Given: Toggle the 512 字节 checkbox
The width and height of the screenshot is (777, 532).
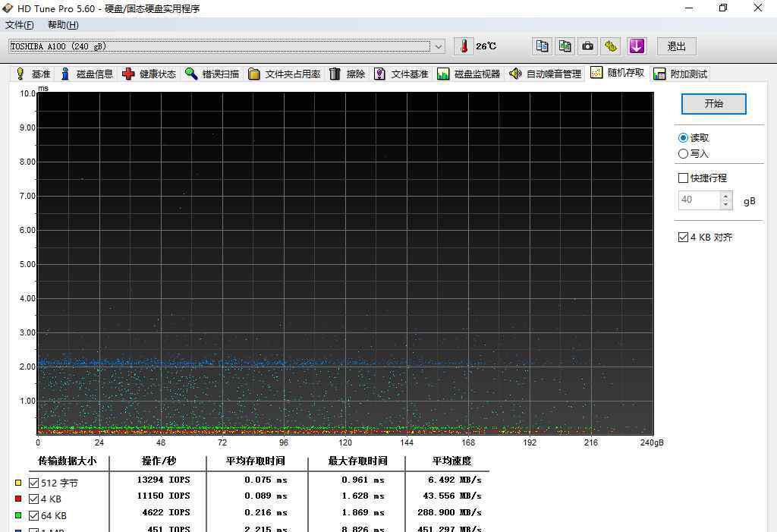Looking at the screenshot, I should coord(33,483).
